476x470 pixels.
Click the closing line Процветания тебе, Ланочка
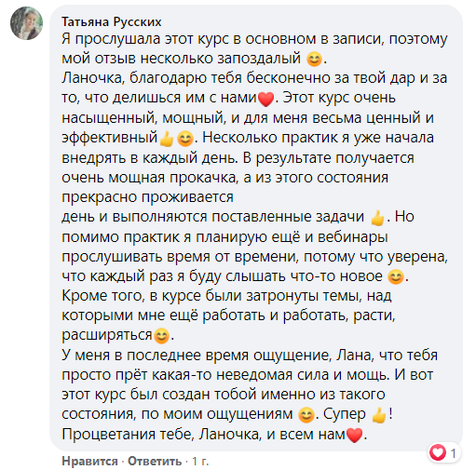(214, 435)
